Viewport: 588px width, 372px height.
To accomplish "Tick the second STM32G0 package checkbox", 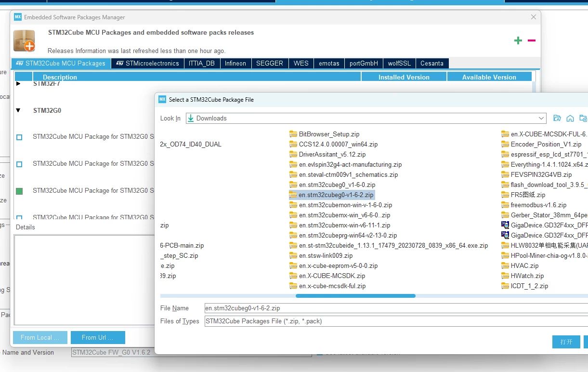I will coord(19,164).
